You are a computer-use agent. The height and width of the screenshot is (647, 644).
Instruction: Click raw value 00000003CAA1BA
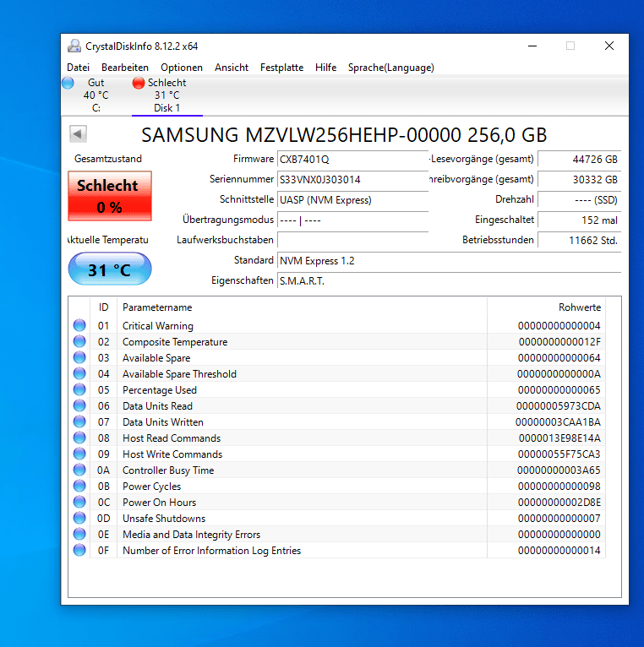point(558,422)
